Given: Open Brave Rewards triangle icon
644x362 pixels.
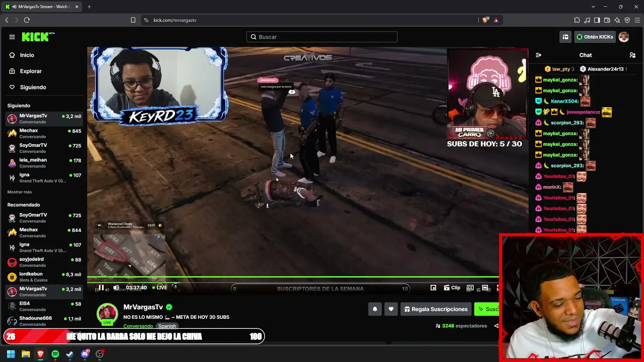Looking at the screenshot, I should click(x=496, y=20).
